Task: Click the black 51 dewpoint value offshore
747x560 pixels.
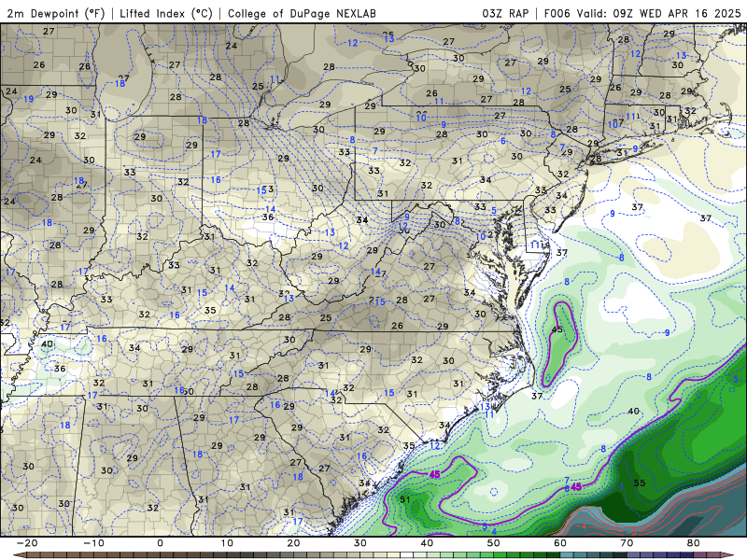Action: pos(405,499)
